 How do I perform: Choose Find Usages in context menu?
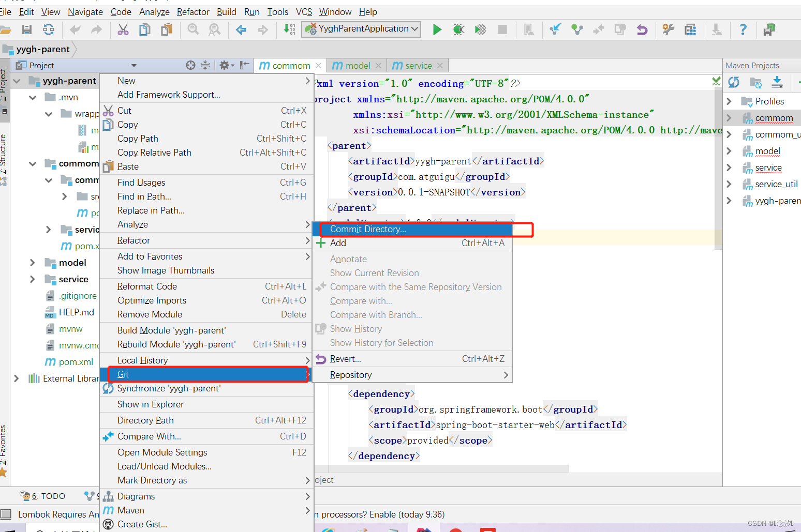(206, 183)
